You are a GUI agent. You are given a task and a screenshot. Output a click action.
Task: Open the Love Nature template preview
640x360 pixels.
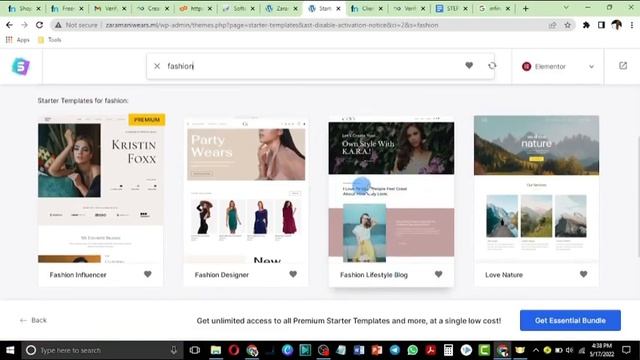(536, 189)
